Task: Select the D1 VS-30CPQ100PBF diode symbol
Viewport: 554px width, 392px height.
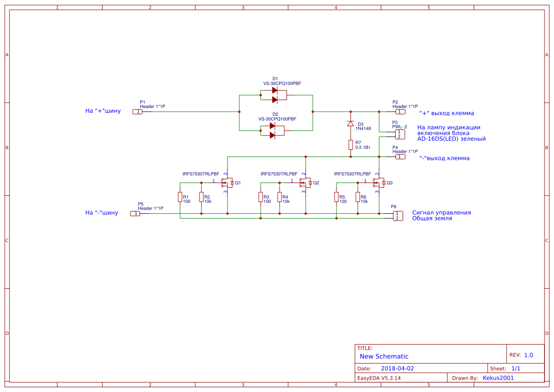Action: pyautogui.click(x=275, y=95)
